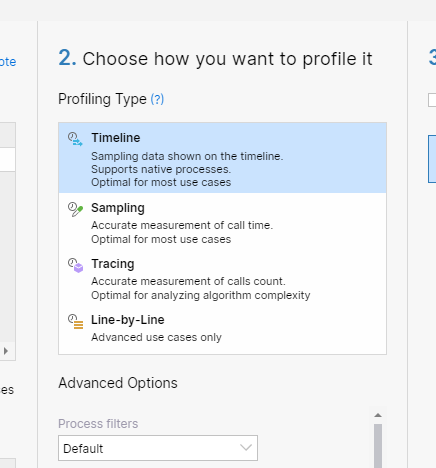
Task: Click the Advanced Options heading
Action: [118, 383]
